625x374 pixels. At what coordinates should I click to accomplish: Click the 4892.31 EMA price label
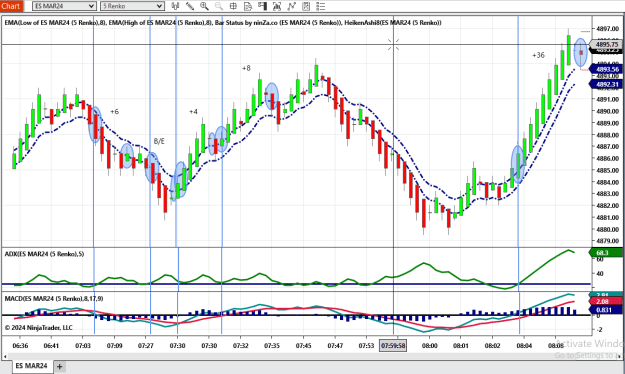click(606, 84)
